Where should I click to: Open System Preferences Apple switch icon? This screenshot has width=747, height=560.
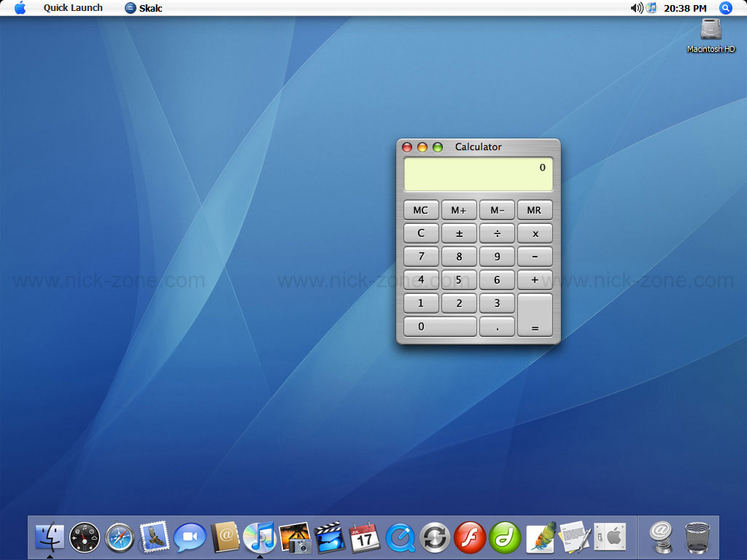click(x=610, y=537)
